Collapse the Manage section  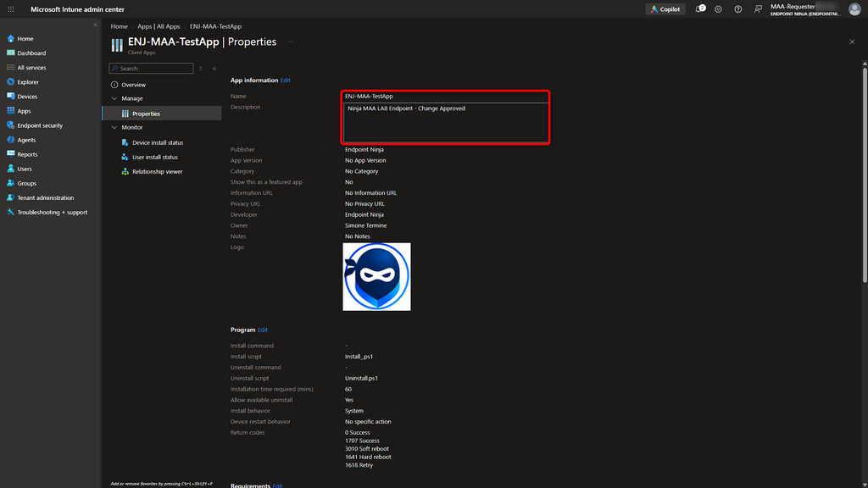(x=114, y=98)
